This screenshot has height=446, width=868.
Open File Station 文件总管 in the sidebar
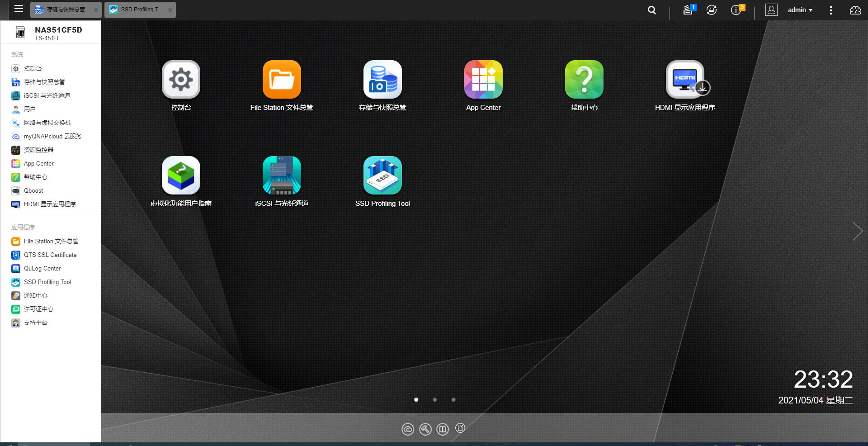[51, 241]
